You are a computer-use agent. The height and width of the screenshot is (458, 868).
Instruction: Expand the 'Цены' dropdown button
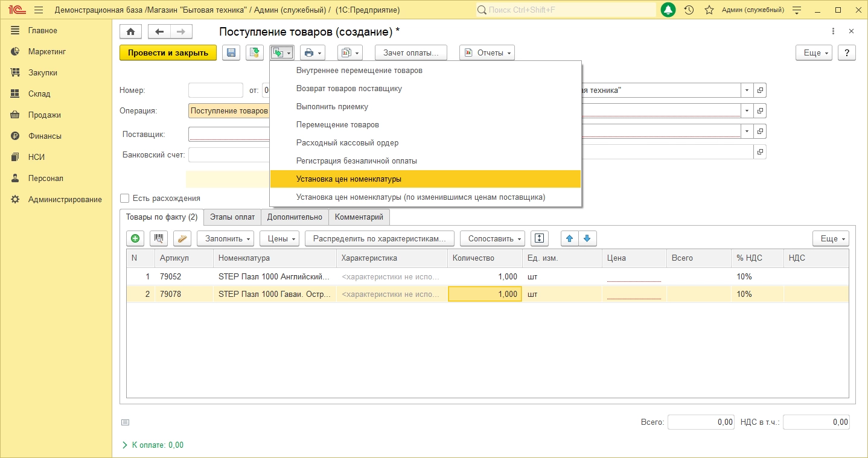(x=279, y=239)
